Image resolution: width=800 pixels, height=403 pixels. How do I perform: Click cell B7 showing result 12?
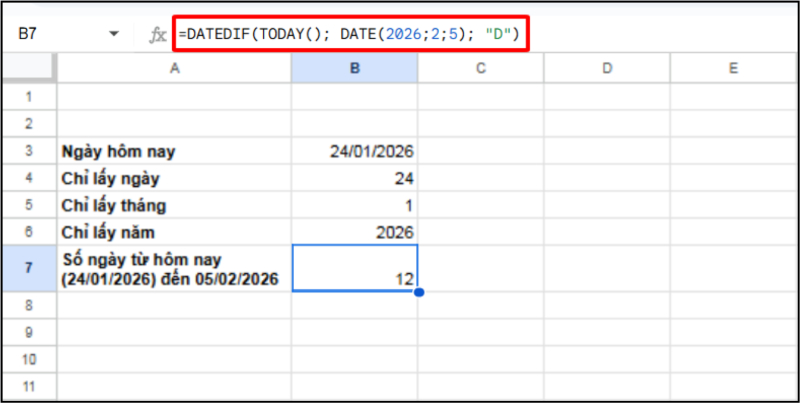[x=355, y=268]
